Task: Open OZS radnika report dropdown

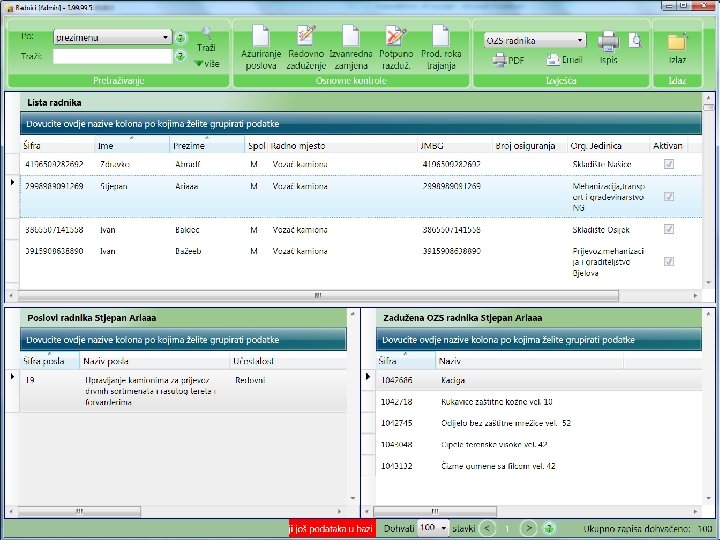Action: point(534,40)
